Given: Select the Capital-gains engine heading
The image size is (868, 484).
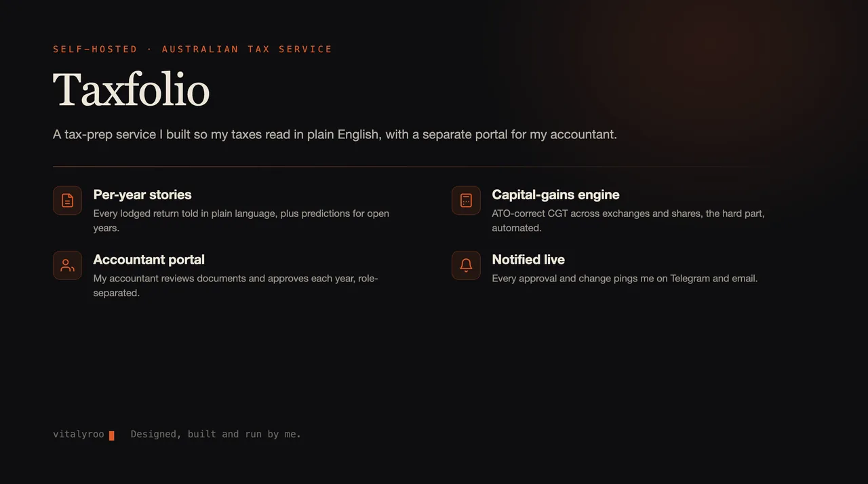Looking at the screenshot, I should (x=555, y=195).
